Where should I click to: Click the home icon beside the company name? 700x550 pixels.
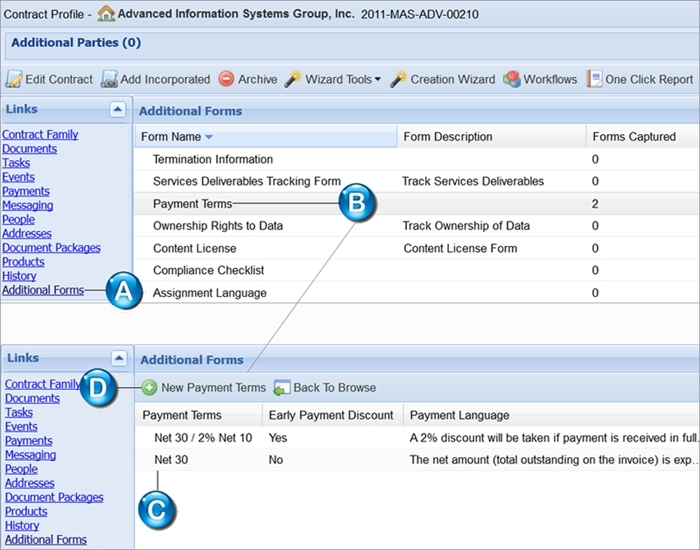click(x=106, y=13)
